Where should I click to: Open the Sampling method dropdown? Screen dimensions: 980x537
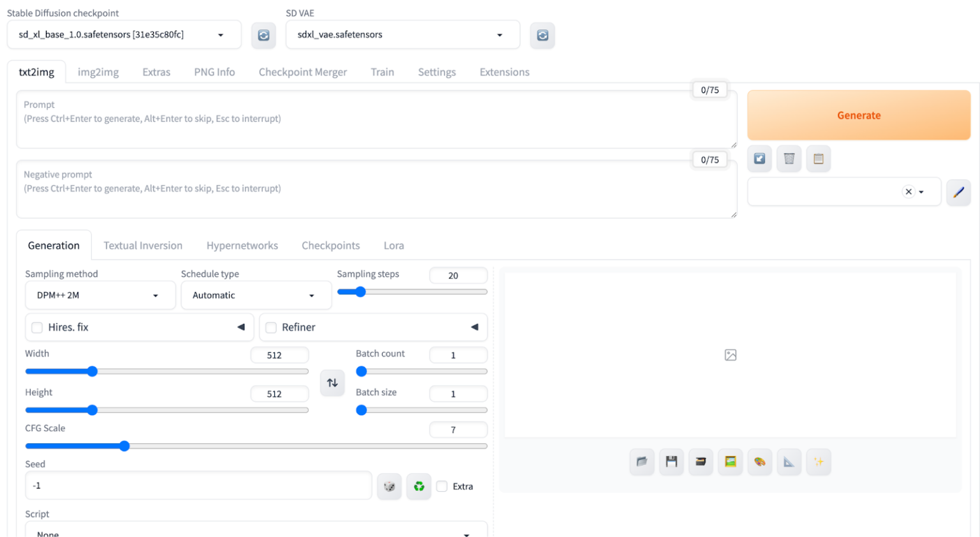point(100,295)
